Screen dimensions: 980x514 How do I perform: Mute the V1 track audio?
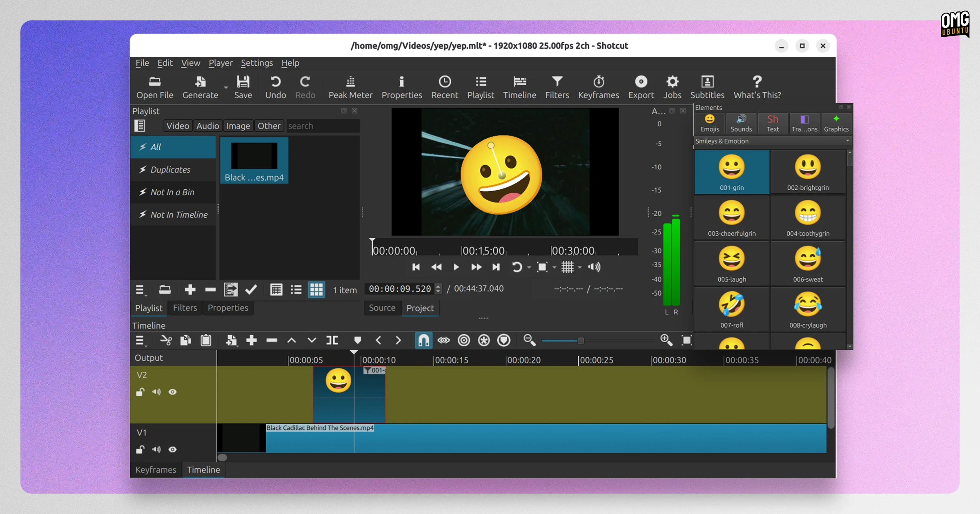[x=156, y=450]
